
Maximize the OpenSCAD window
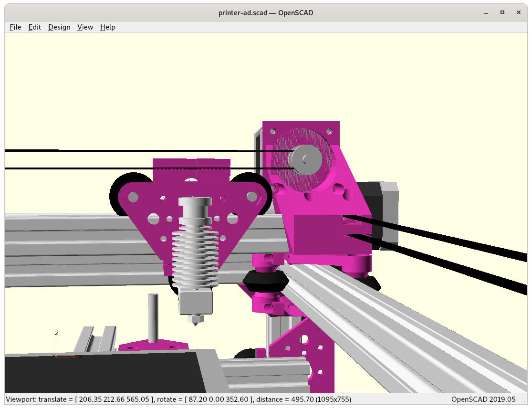tap(502, 12)
